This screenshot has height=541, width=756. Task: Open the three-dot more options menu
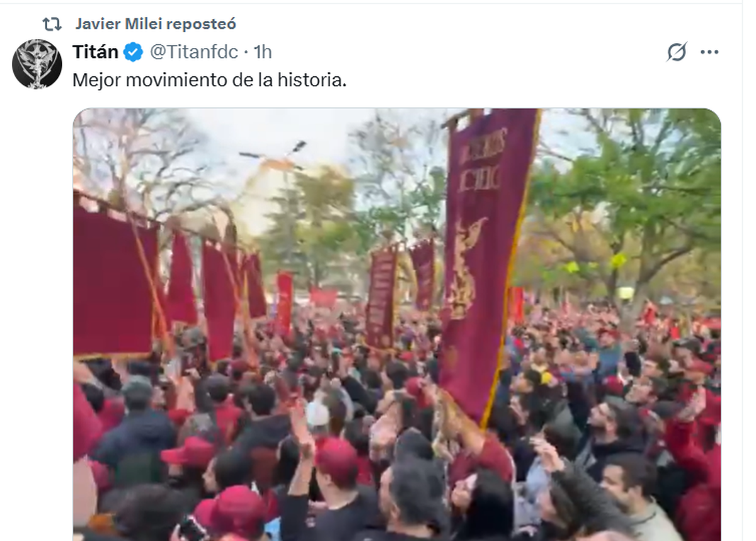tap(709, 52)
